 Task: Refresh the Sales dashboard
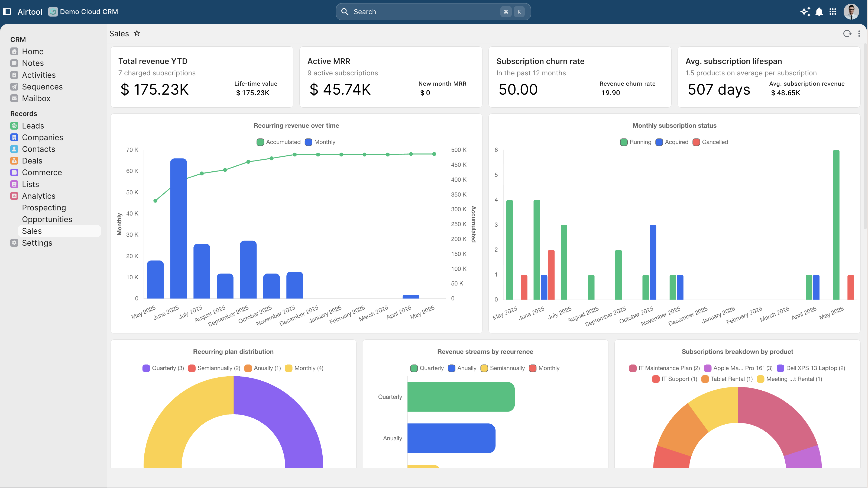[x=847, y=33]
